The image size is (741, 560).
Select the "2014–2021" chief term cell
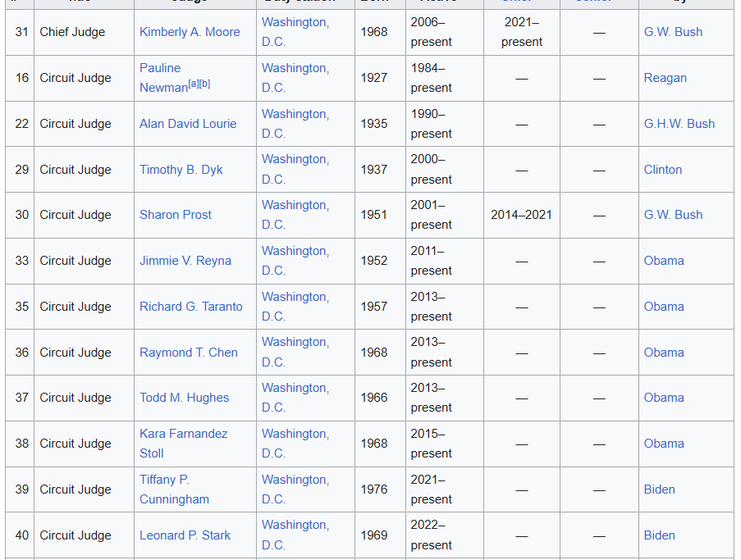pyautogui.click(x=521, y=215)
